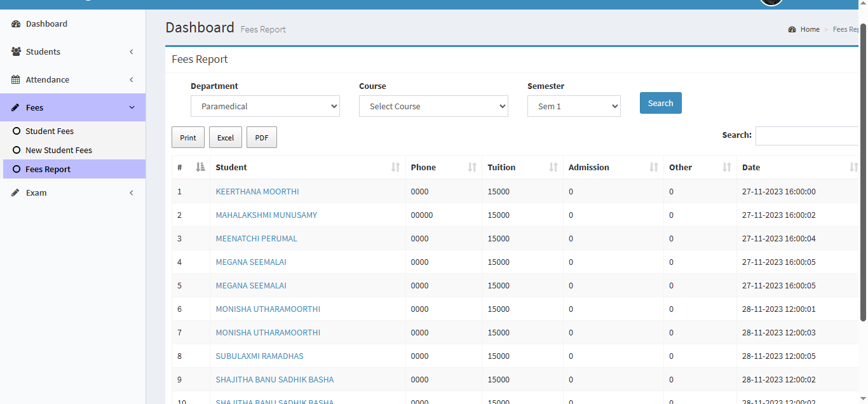The image size is (868, 404).
Task: Click the blue Search button
Action: (x=660, y=104)
